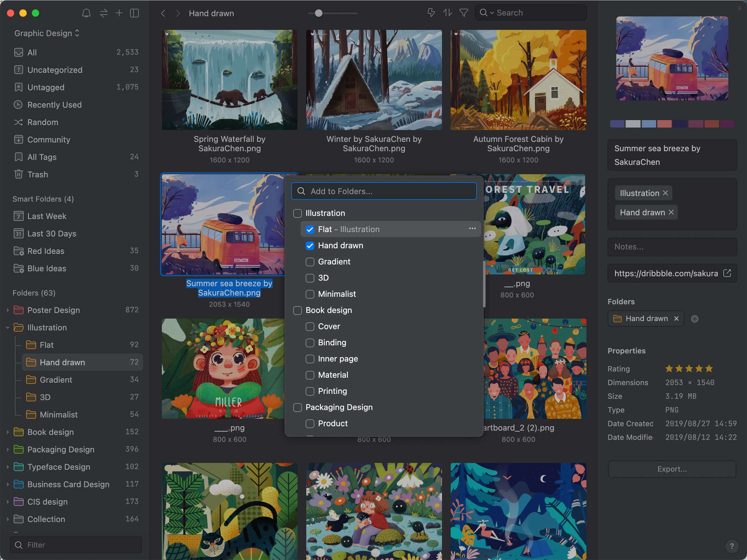Click the lightning quick-actions icon
The height and width of the screenshot is (560, 747).
click(x=431, y=12)
